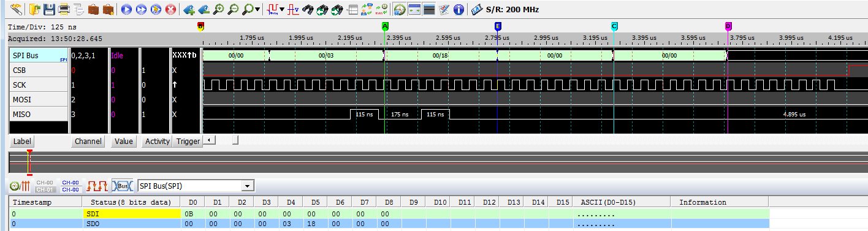The width and height of the screenshot is (868, 231).
Task: Click the threshold voltage waveform icon
Action: 294,9
